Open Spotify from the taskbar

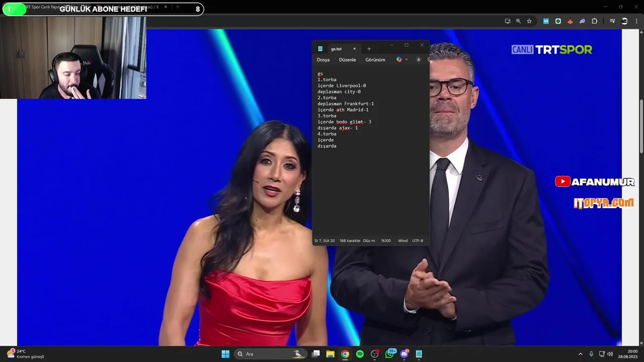[360, 354]
